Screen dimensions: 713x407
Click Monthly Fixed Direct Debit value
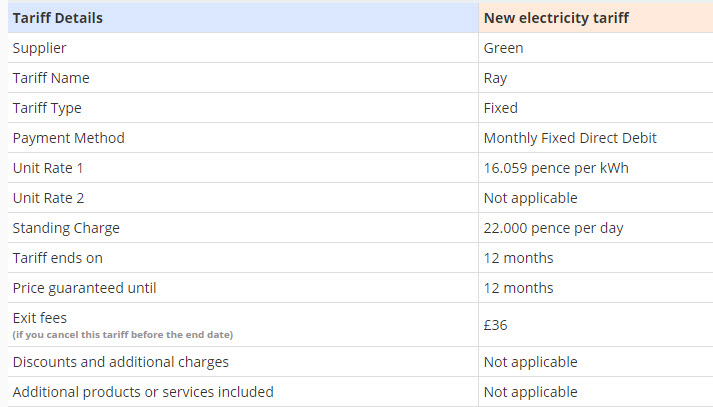click(x=570, y=138)
